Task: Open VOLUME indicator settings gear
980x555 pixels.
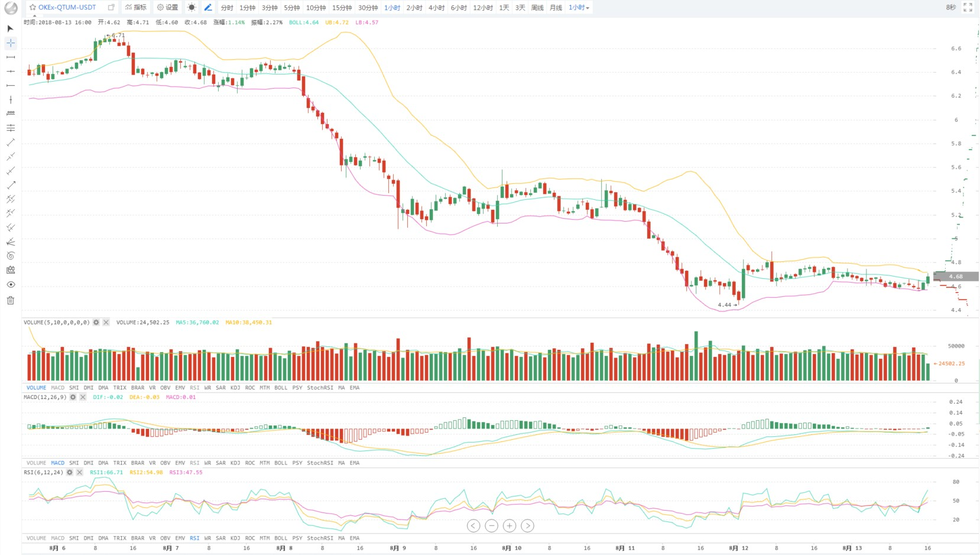Action: coord(96,322)
